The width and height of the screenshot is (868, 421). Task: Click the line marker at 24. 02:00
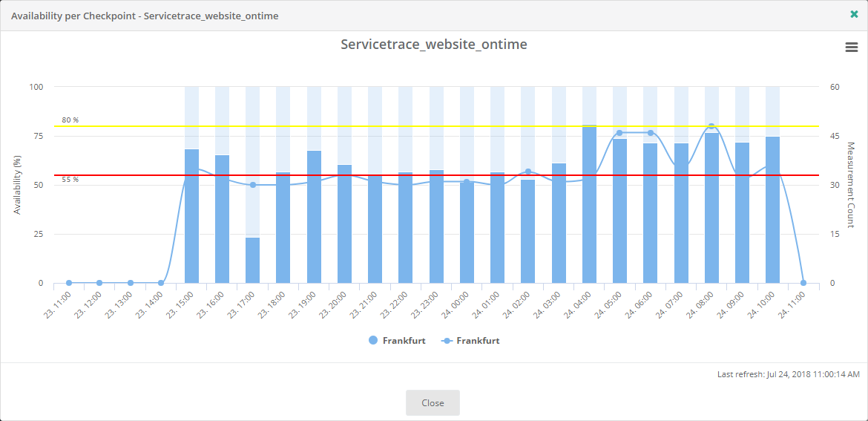[x=528, y=172]
